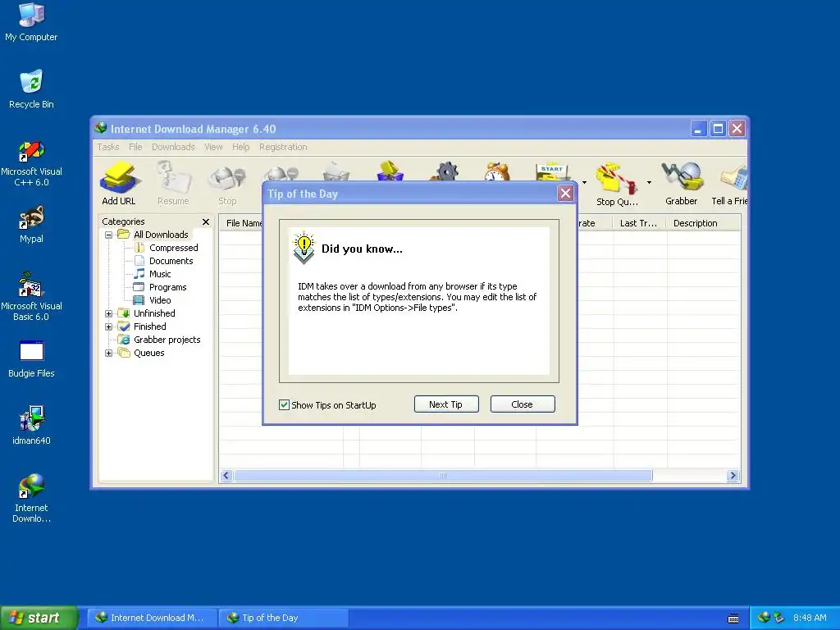
Task: Click the Description column header
Action: (x=703, y=223)
